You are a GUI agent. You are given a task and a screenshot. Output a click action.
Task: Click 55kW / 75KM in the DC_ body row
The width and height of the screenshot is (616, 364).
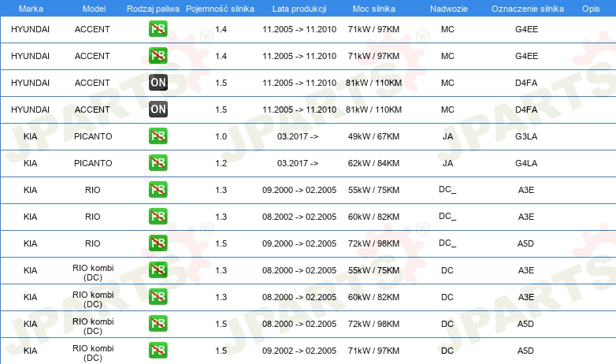tap(373, 190)
